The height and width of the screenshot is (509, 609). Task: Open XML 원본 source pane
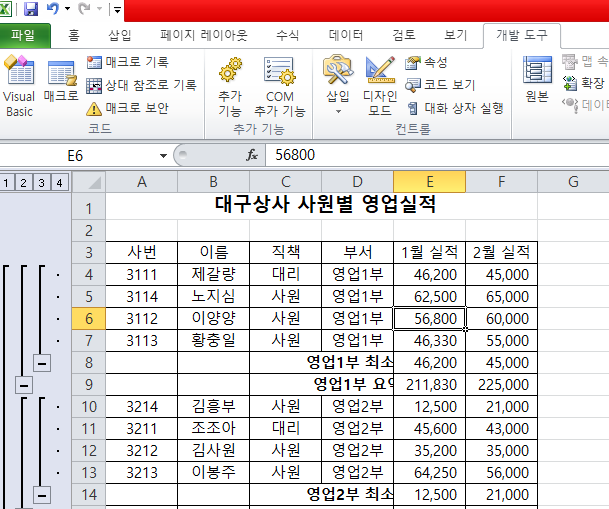click(x=537, y=79)
